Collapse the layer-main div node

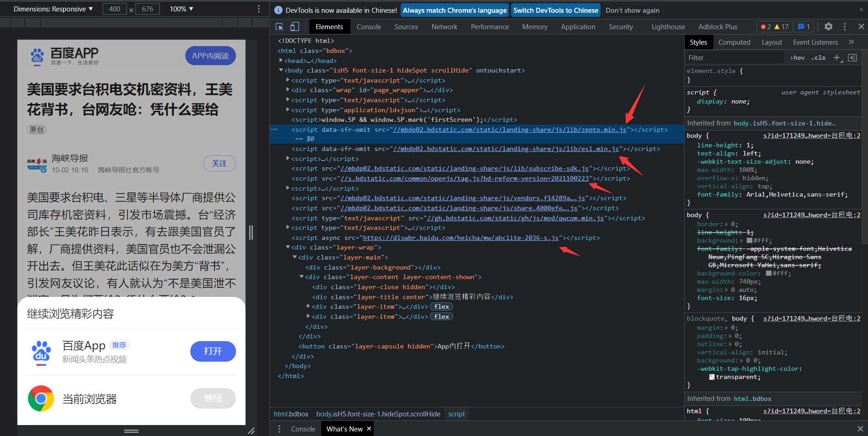point(295,257)
